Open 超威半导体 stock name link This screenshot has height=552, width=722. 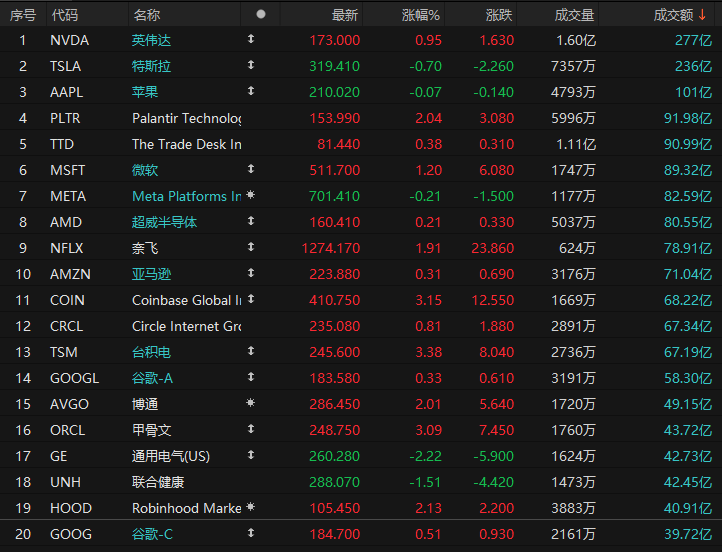pos(164,222)
